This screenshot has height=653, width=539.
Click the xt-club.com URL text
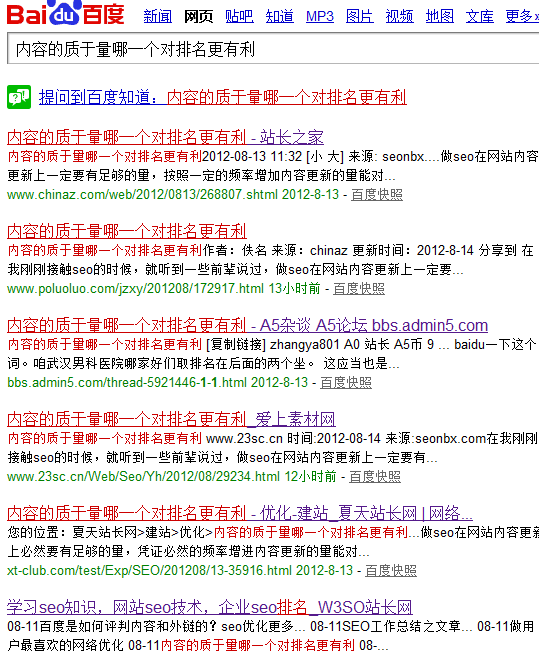pyautogui.click(x=149, y=571)
